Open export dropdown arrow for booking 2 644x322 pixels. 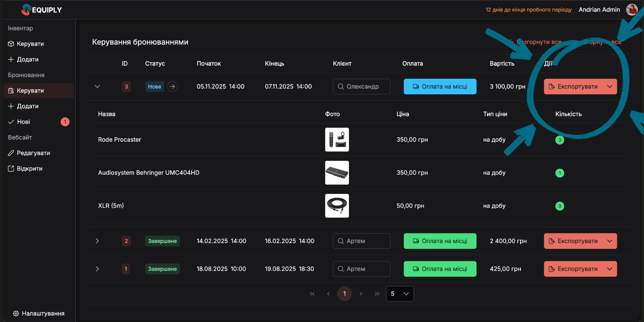tap(610, 241)
